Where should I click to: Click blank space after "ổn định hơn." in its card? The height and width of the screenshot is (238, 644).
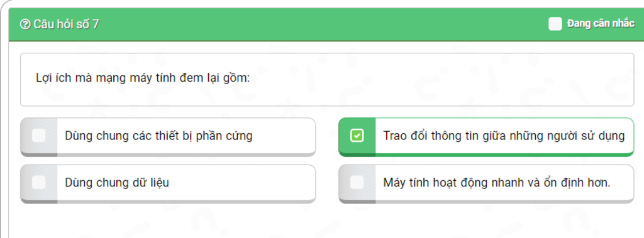pyautogui.click(x=622, y=183)
